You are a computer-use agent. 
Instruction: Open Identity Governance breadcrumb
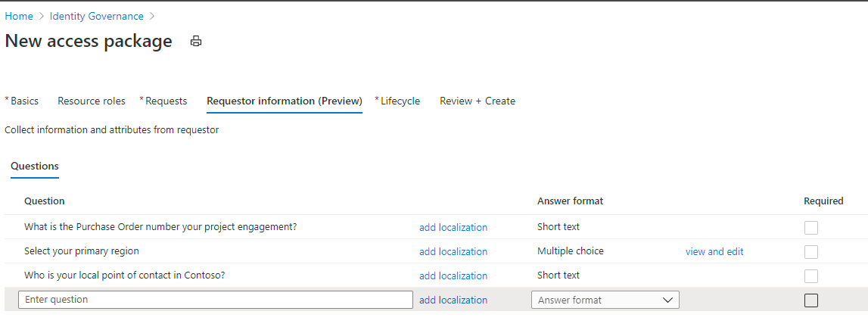coord(96,16)
